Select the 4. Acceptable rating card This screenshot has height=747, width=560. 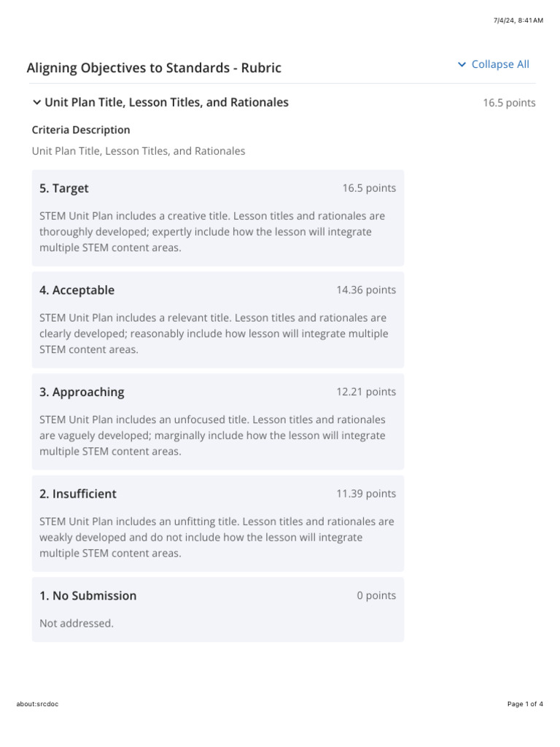coord(218,320)
